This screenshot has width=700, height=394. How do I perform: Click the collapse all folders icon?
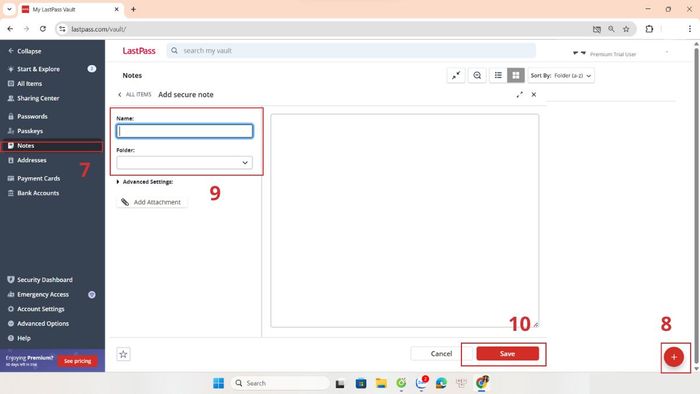pos(456,75)
